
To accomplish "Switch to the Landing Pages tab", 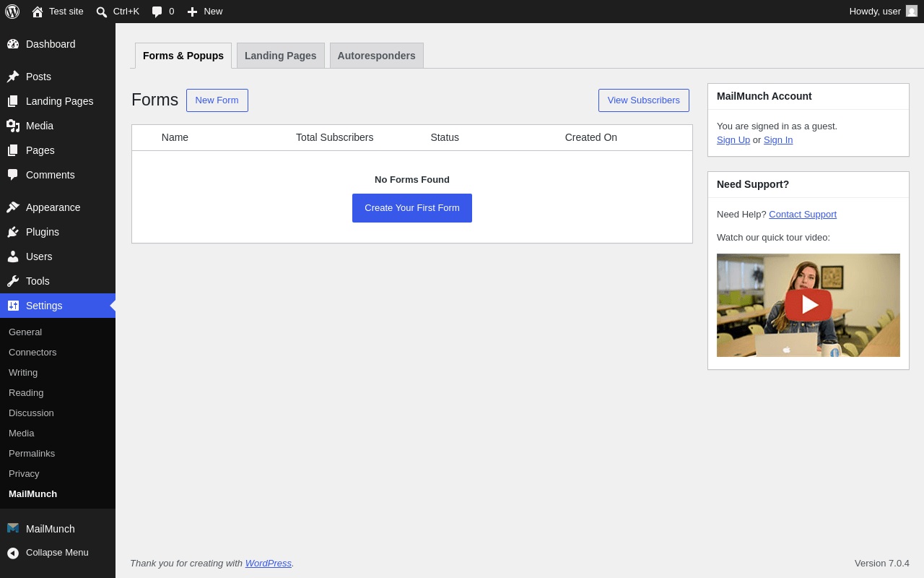I will [x=281, y=56].
